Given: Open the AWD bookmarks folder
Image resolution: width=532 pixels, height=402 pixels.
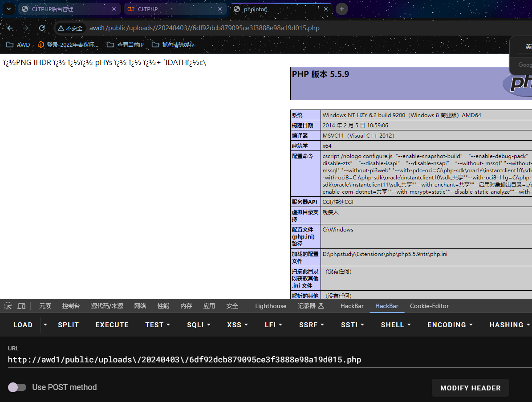Looking at the screenshot, I should click(x=18, y=45).
